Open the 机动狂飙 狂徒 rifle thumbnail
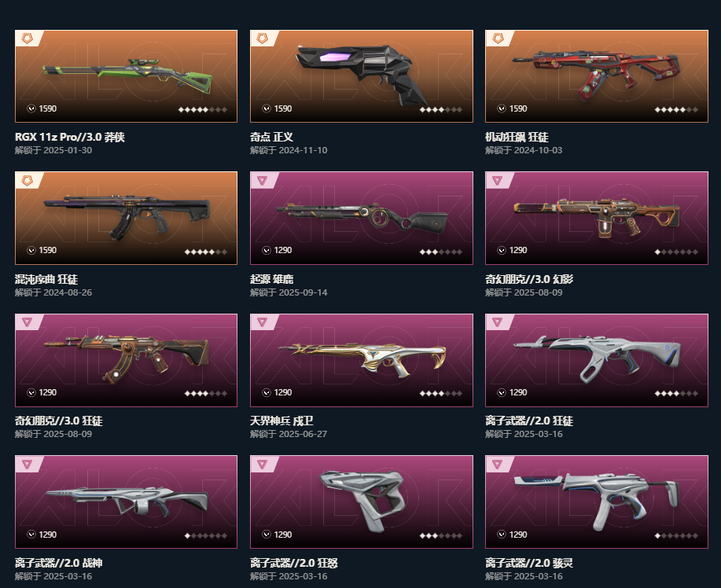Screen dimensions: 721x588 coord(597,76)
